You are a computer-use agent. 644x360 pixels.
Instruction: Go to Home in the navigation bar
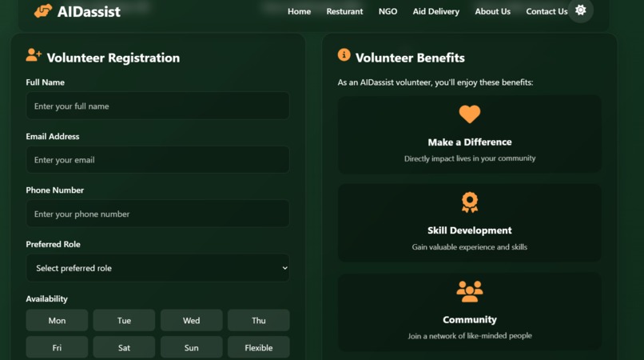pyautogui.click(x=299, y=11)
